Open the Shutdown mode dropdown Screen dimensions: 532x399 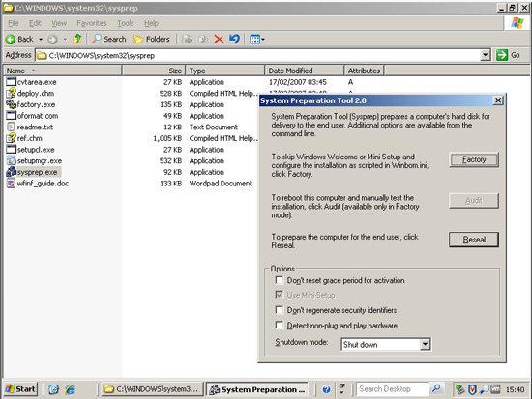426,345
